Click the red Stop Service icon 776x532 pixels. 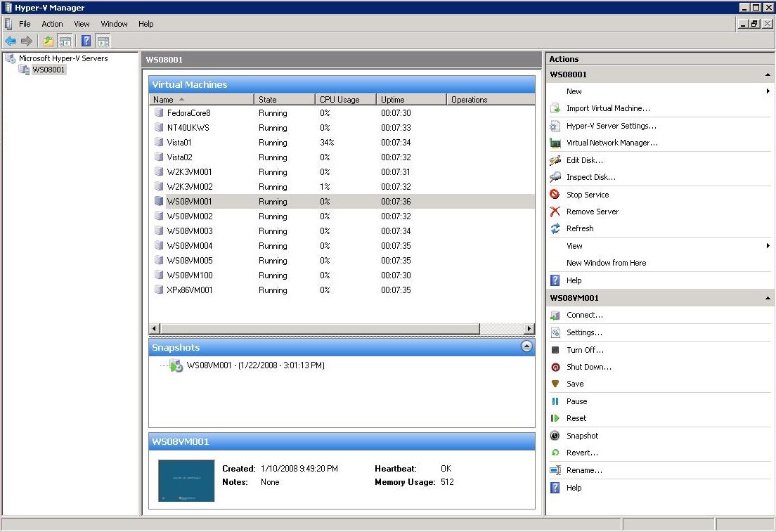coord(555,195)
